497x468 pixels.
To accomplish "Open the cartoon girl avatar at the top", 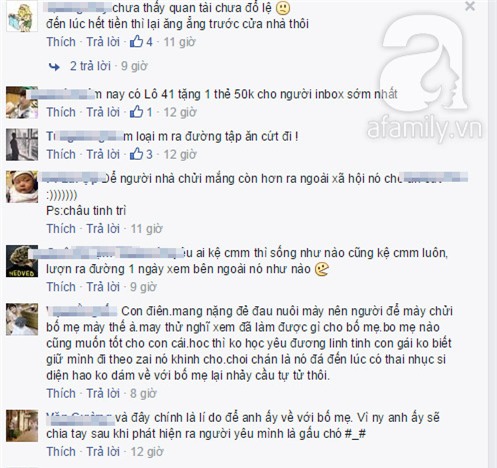I will 22,18.
